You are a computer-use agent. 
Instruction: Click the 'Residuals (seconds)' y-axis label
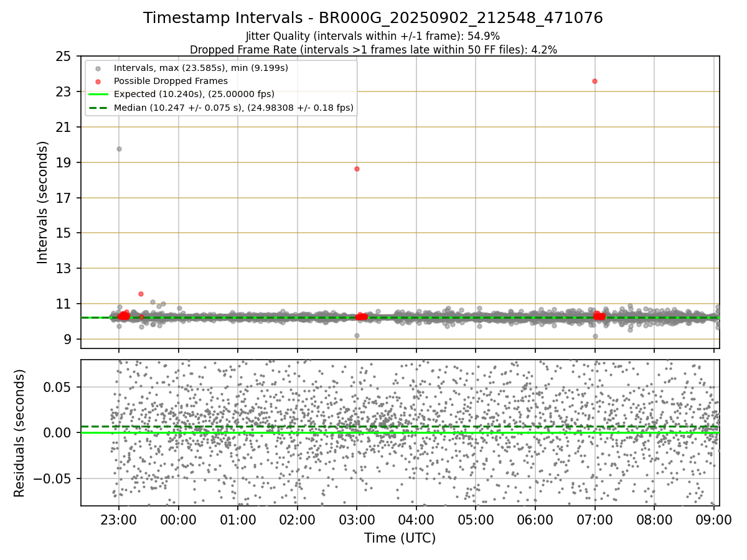pyautogui.click(x=20, y=433)
